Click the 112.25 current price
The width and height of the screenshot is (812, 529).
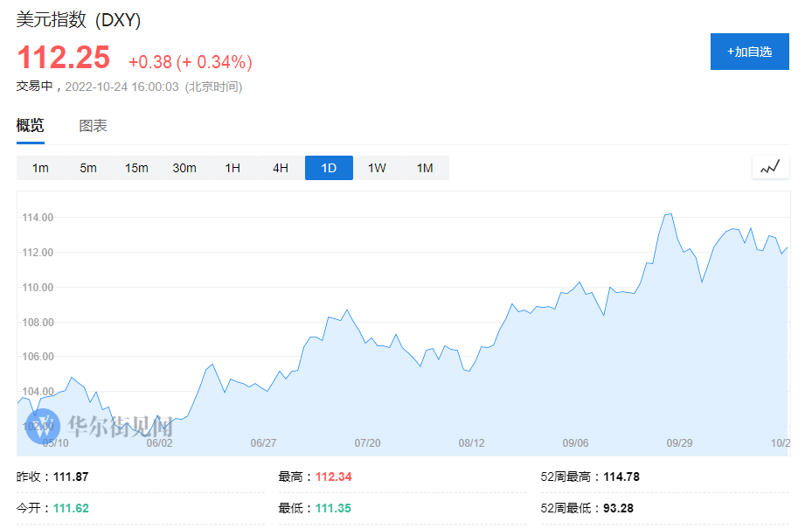(x=64, y=59)
